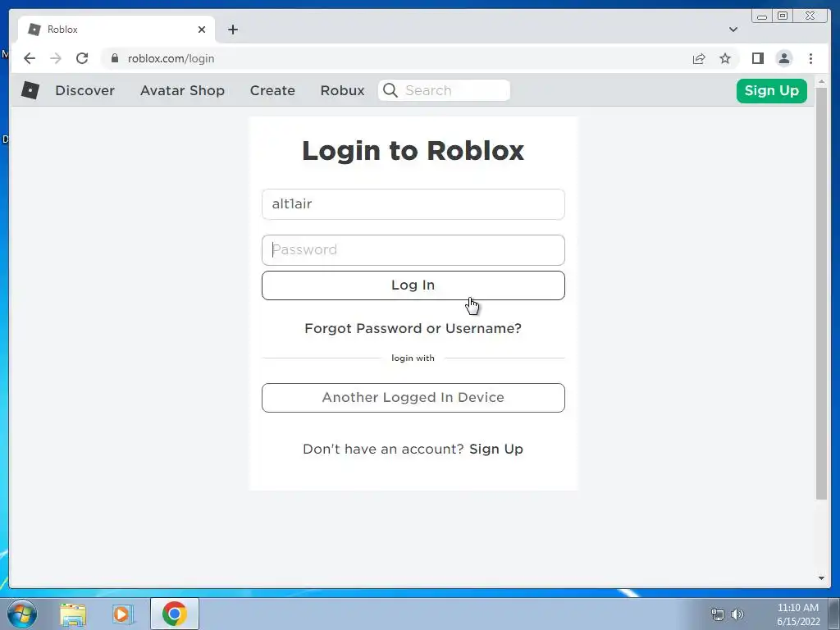840x630 pixels.
Task: Open Avatar Shop in navbar
Action: (x=182, y=90)
